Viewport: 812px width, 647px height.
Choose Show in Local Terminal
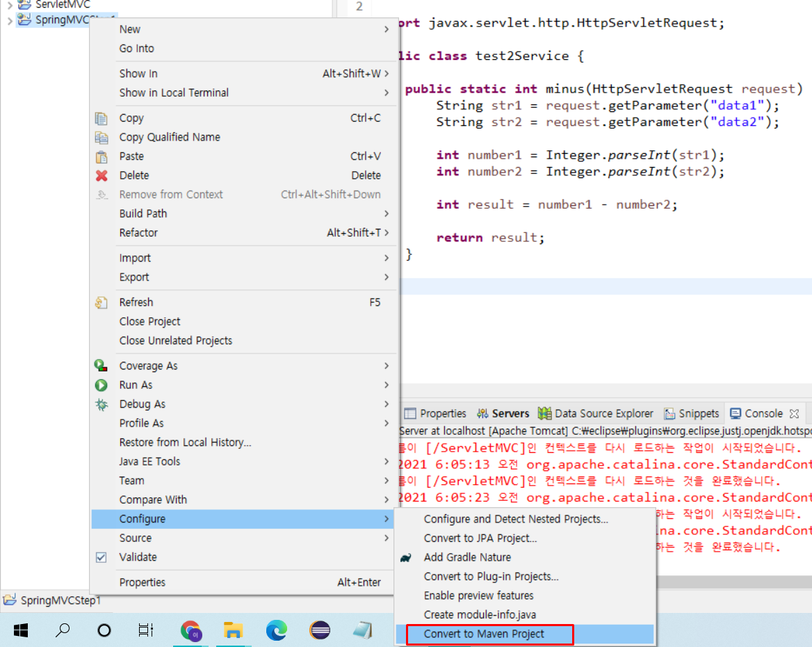pyautogui.click(x=243, y=93)
